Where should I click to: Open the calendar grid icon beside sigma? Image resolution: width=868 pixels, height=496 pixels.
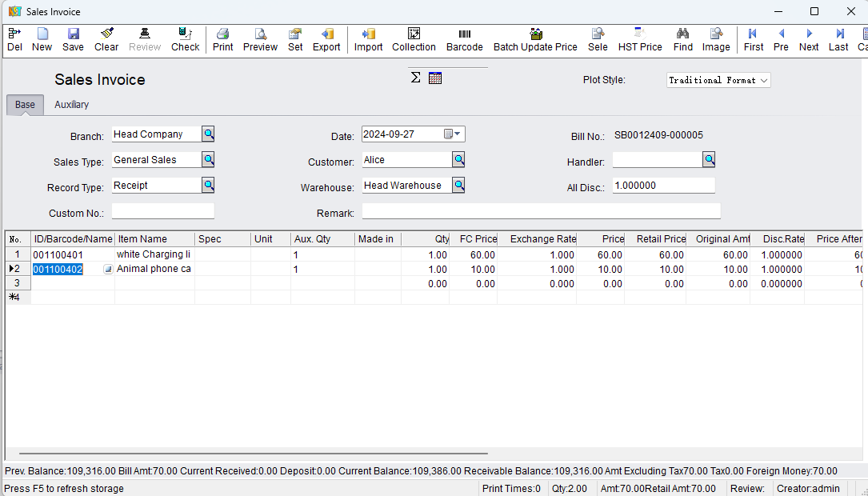pyautogui.click(x=435, y=78)
